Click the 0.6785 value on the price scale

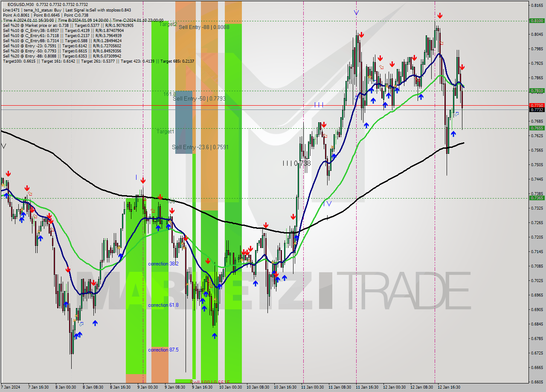pos(537,338)
